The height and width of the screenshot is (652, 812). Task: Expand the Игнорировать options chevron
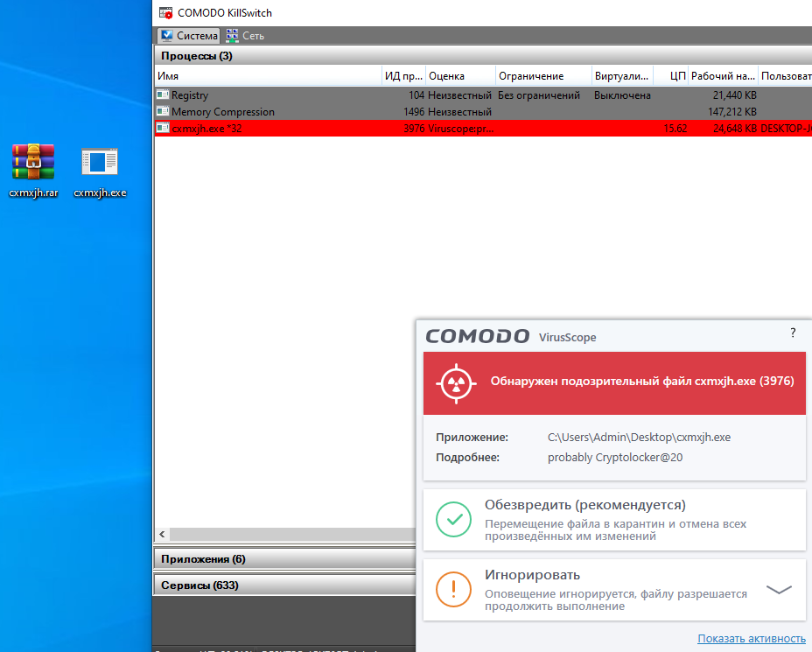779,589
